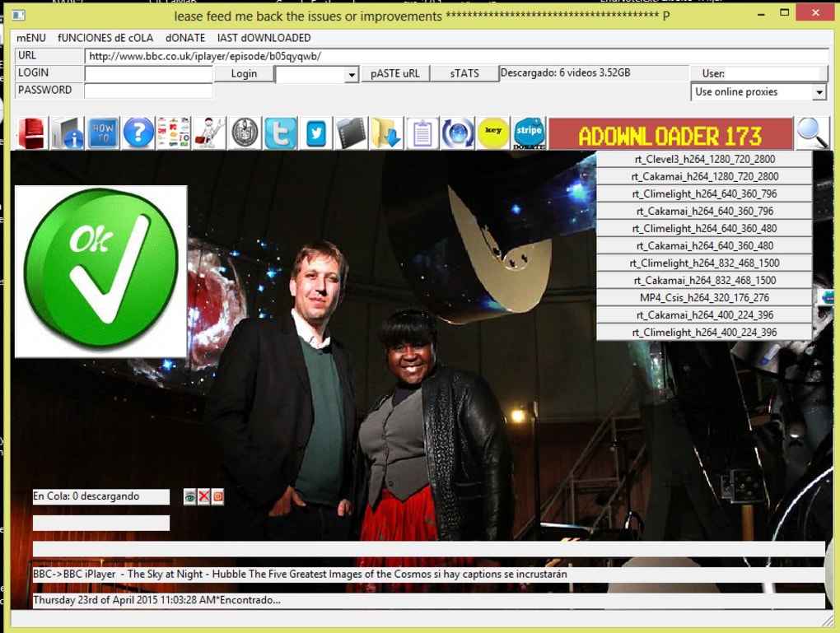Viewport: 840px width, 633px height.
Task: Click the magnifying glass search icon
Action: [812, 133]
